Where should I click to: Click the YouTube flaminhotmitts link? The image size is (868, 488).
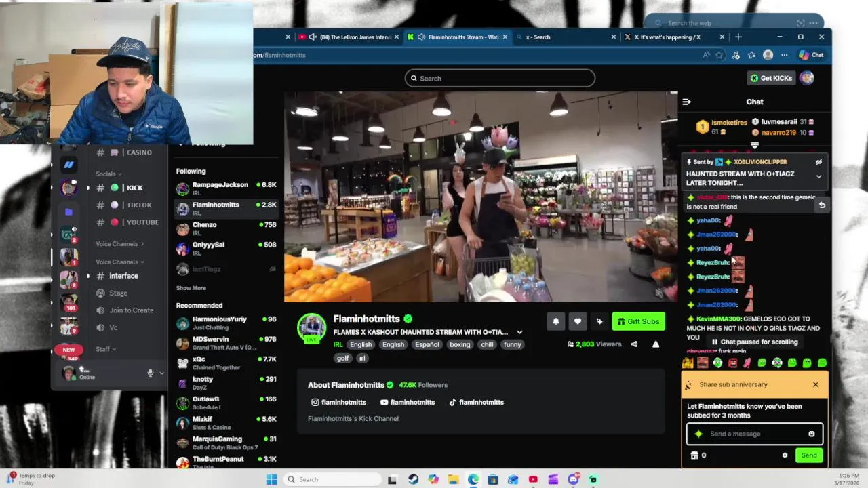(x=408, y=402)
